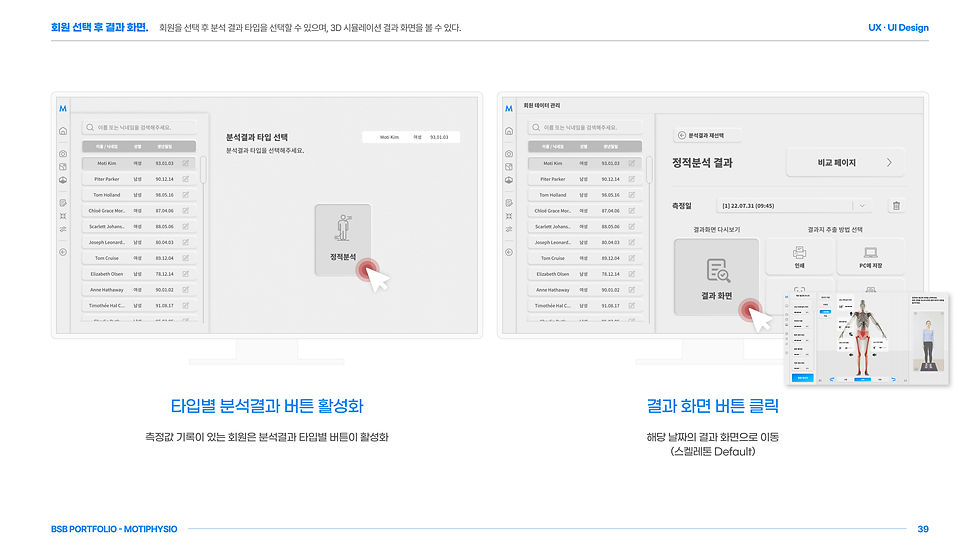Viewport: 980px width, 551px height.
Task: Select Piter Parker in 정적분석 결과 screen list
Action: 584,179
